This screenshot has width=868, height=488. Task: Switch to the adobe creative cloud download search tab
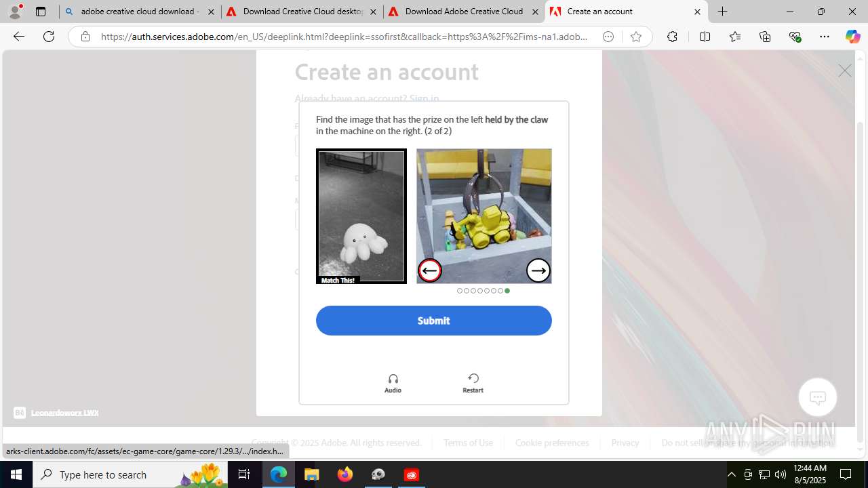pyautogui.click(x=140, y=12)
